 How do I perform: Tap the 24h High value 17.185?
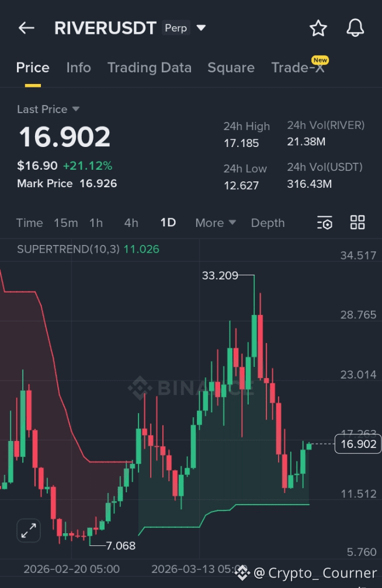coord(241,143)
